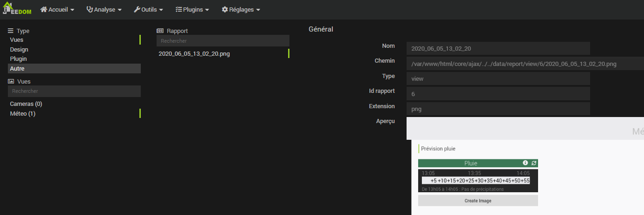The height and width of the screenshot is (215, 644).
Task: Open the Outils wrench menu
Action: [148, 10]
